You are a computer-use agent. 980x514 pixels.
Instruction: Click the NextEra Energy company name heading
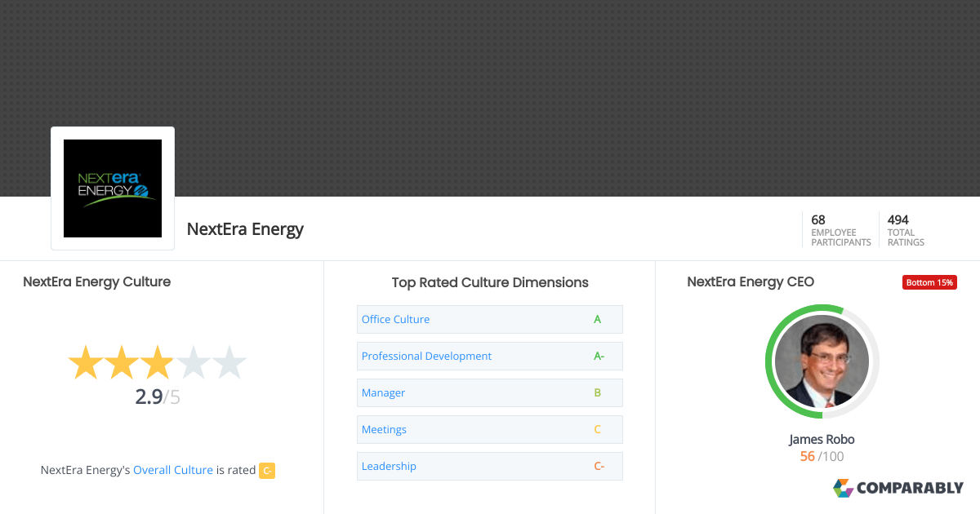[245, 229]
